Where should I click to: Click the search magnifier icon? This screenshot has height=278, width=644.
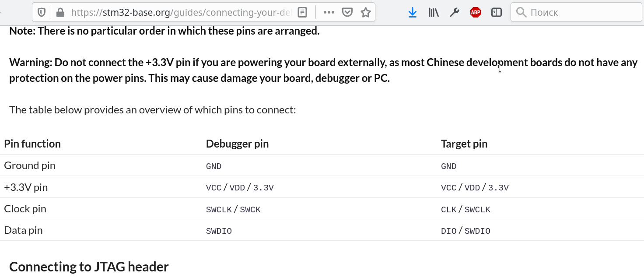point(521,13)
